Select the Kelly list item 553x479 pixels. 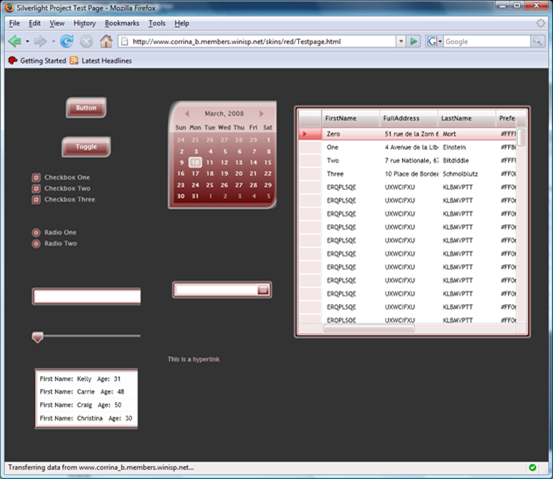click(86, 379)
